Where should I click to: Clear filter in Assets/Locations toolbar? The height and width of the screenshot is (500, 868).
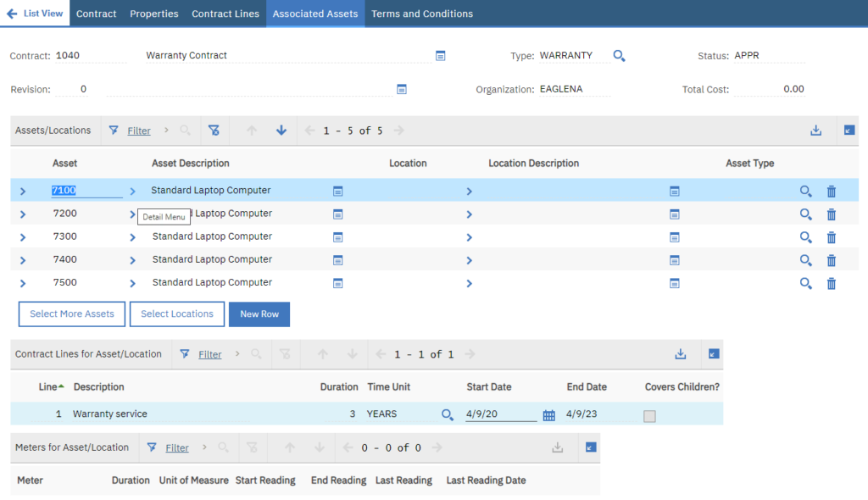214,131
